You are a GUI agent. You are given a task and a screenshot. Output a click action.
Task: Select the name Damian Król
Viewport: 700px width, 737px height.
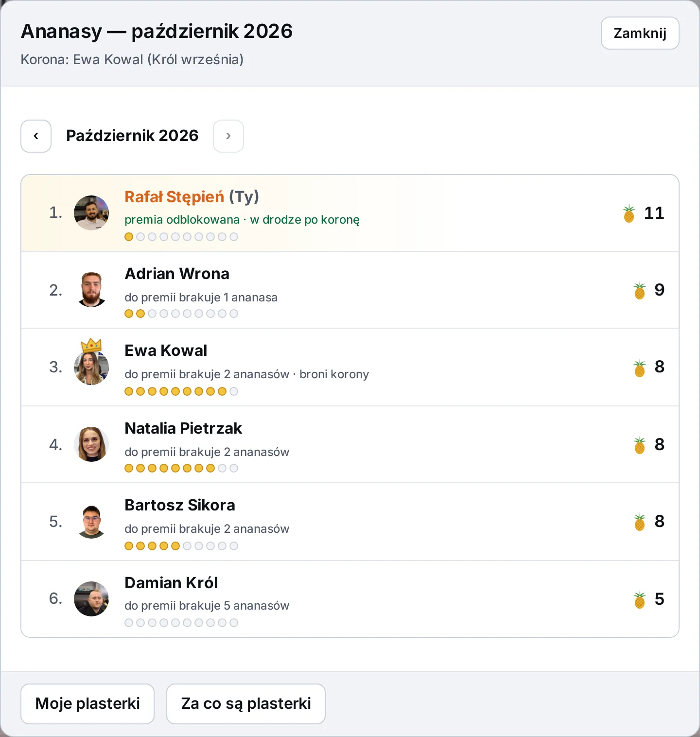171,583
